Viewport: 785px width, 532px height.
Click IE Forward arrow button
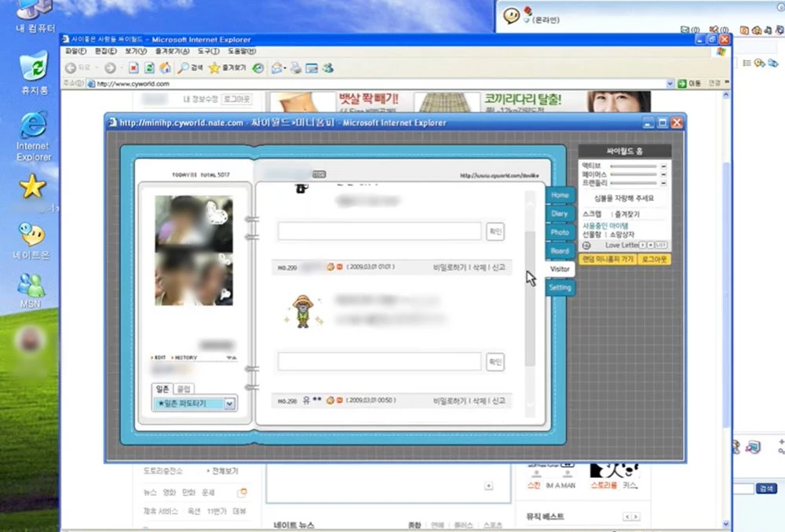click(x=110, y=68)
